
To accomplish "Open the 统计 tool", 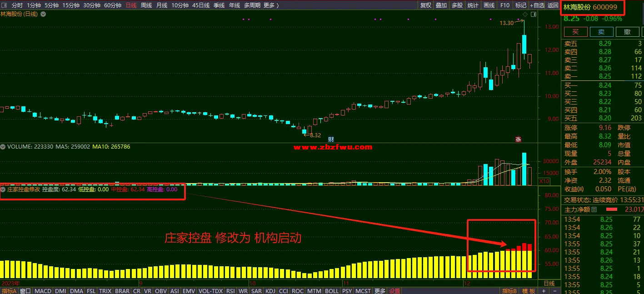I will 473,5.
